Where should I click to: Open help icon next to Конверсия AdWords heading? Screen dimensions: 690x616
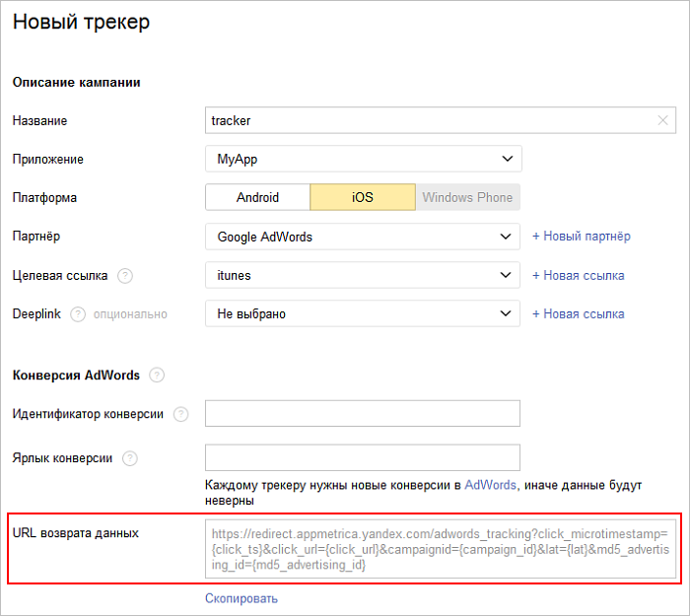tap(157, 376)
